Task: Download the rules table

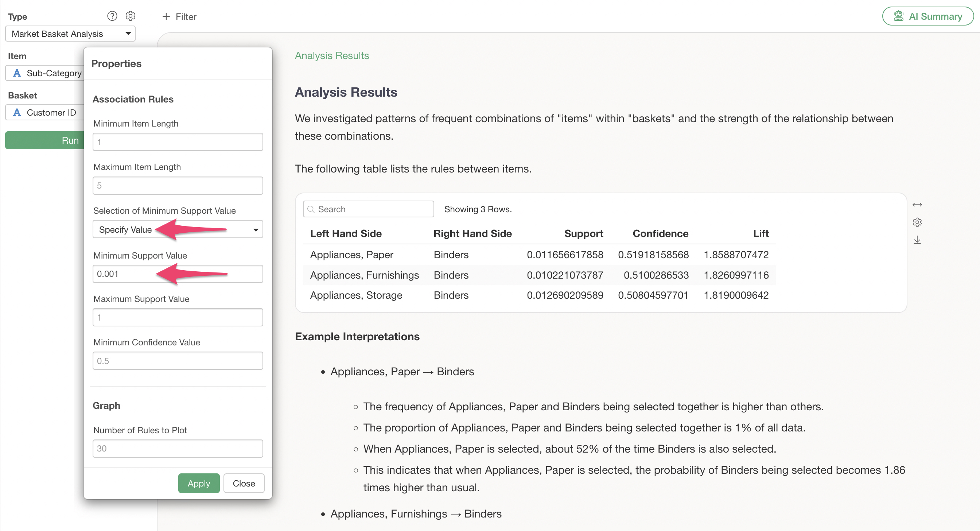Action: 917,240
